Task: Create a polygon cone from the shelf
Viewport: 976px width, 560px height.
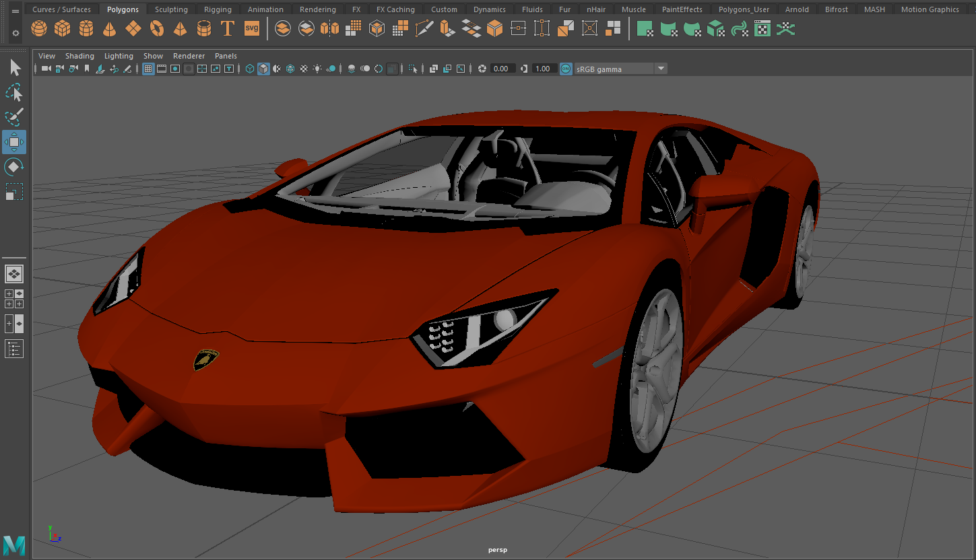Action: pyautogui.click(x=110, y=29)
